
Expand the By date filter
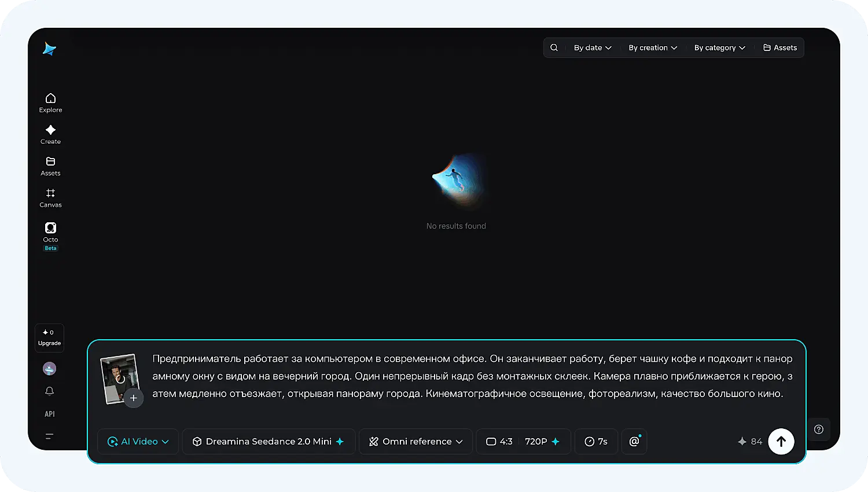(593, 47)
